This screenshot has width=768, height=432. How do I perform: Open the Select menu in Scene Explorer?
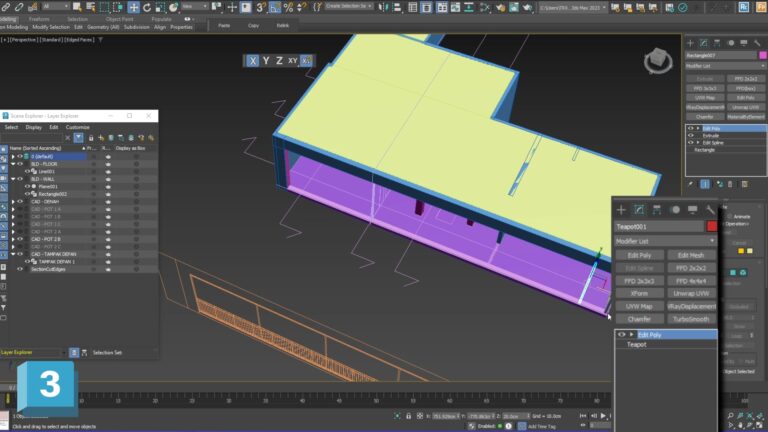[11, 127]
